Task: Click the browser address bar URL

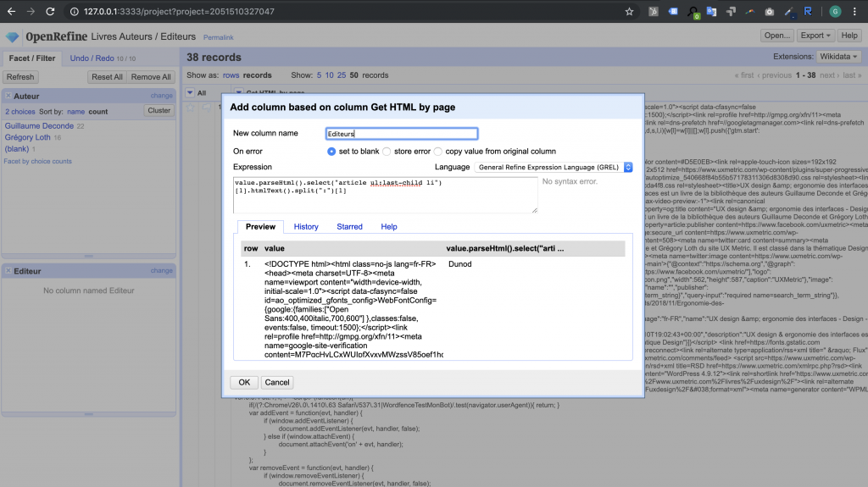Action: [x=179, y=11]
